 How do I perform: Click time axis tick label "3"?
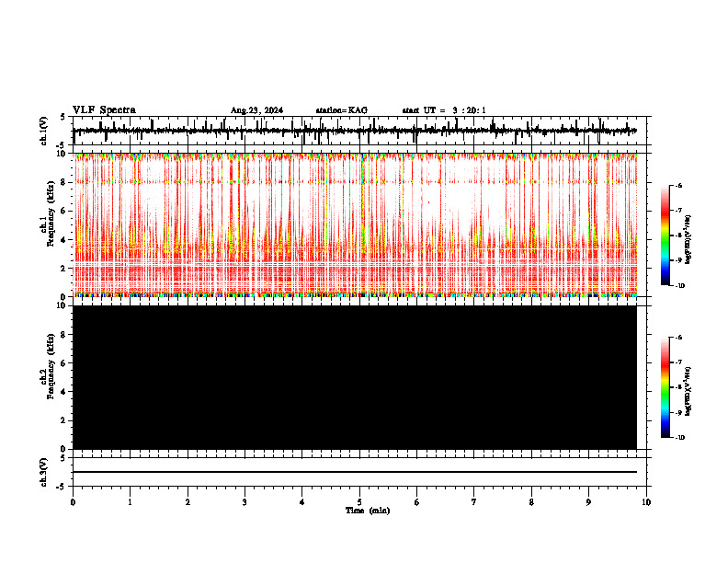click(x=245, y=502)
